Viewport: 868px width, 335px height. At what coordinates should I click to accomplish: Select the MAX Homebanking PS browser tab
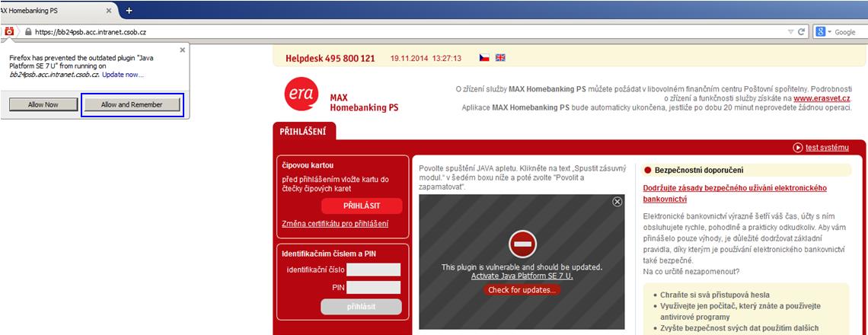tap(56, 11)
